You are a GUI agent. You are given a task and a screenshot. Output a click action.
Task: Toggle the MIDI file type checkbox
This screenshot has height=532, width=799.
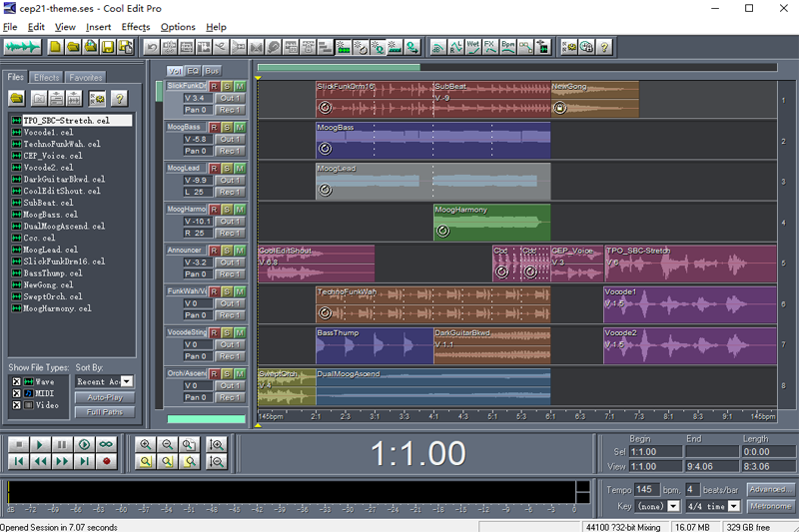(x=16, y=393)
